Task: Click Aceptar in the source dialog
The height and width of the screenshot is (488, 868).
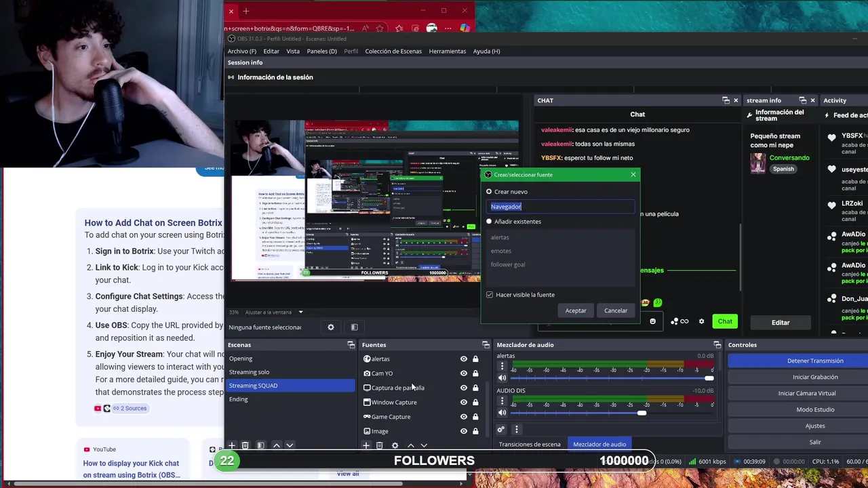Action: coord(576,310)
